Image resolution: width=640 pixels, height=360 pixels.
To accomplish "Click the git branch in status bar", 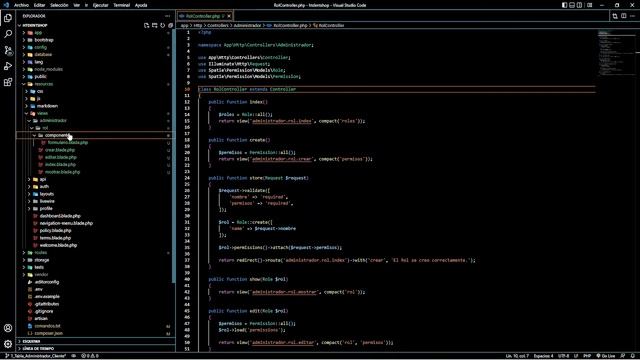I will coord(36,356).
